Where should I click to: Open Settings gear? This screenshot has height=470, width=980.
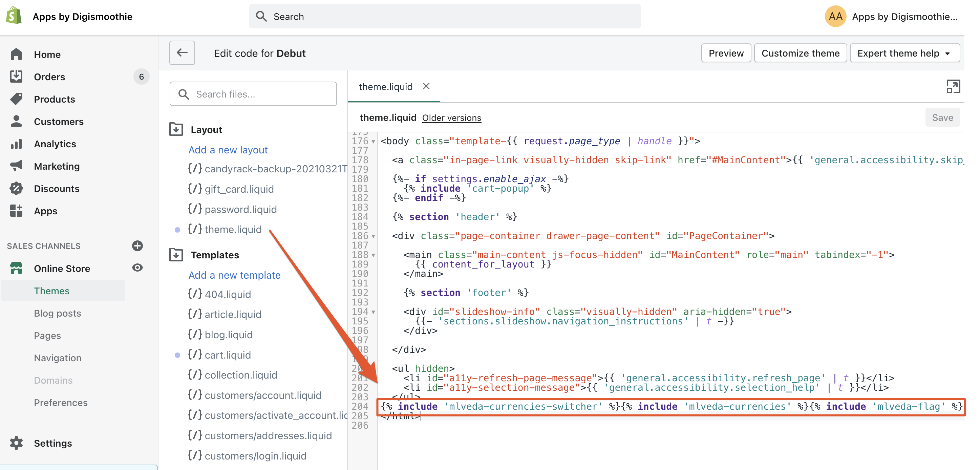pyautogui.click(x=16, y=443)
